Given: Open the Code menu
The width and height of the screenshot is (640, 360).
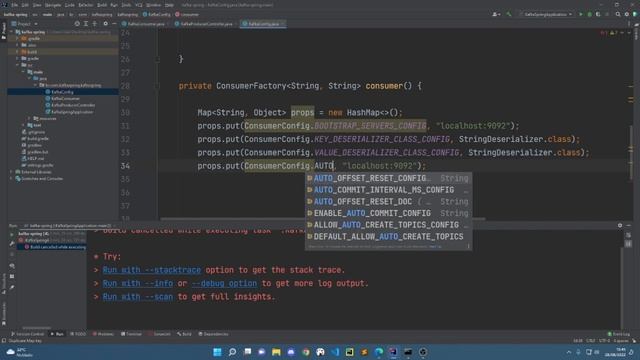Looking at the screenshot, I should [x=69, y=5].
